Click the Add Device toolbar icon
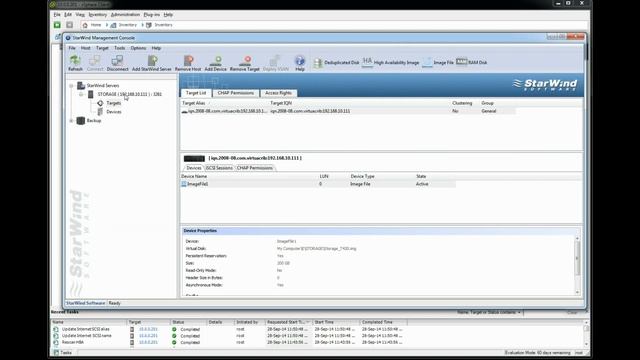This screenshot has width=640, height=360. pos(216,60)
